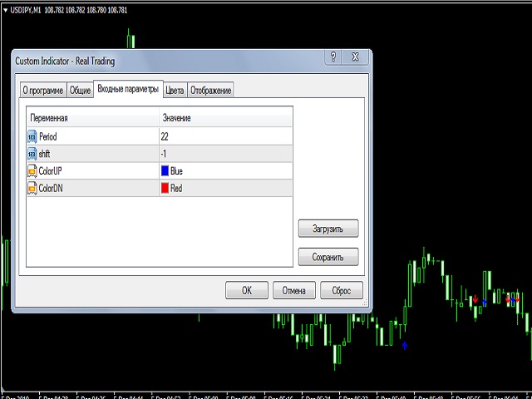The width and height of the screenshot is (532, 399).
Task: Click the shift integer type icon
Action: 32,154
